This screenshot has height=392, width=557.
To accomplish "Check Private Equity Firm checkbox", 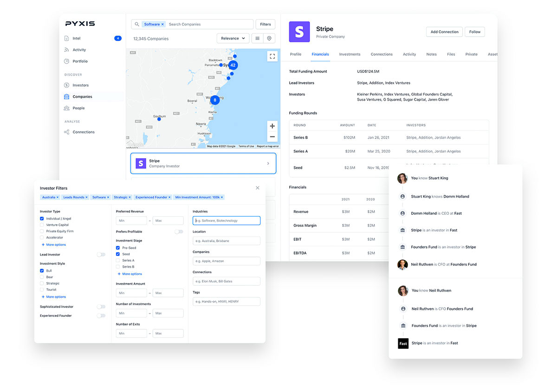I will click(x=42, y=231).
